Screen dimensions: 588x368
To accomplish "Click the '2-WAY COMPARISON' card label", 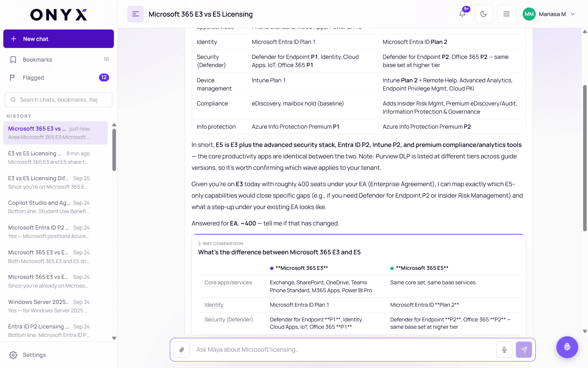I will point(220,244).
